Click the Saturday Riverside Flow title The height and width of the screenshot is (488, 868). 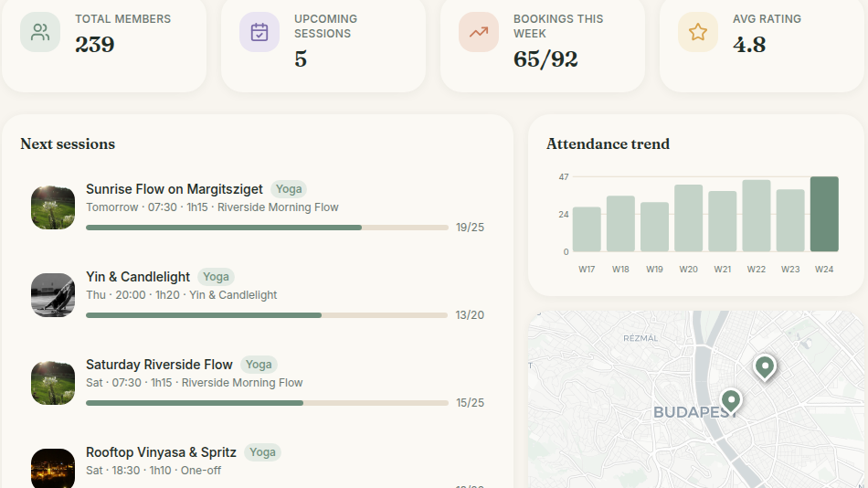pos(159,365)
